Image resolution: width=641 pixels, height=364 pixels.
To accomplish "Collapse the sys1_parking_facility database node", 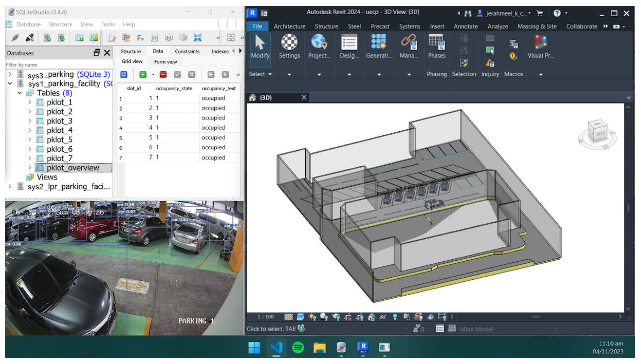I will (x=10, y=83).
